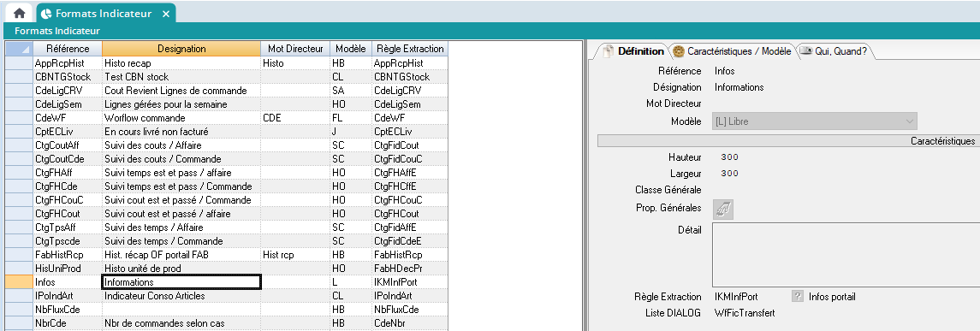Click 'Indicateur Conso Articles' cell
980x331 pixels.
point(181,295)
